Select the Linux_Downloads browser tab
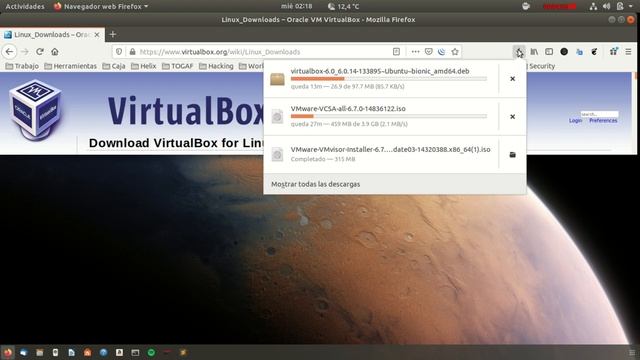This screenshot has height=360, width=640. click(52, 35)
